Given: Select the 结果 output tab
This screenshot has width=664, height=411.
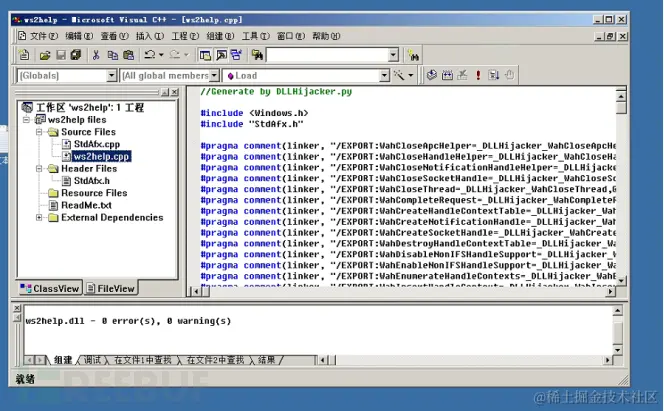Looking at the screenshot, I should [266, 360].
